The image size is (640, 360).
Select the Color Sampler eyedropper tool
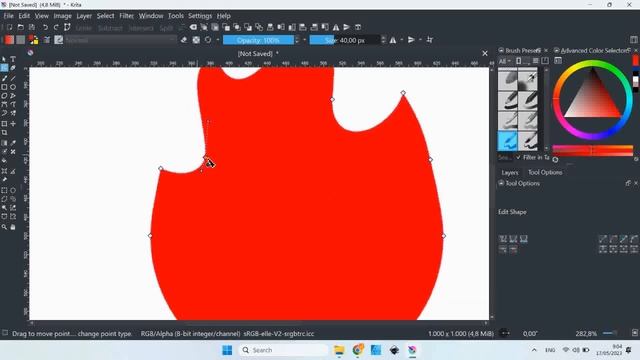(x=13, y=142)
